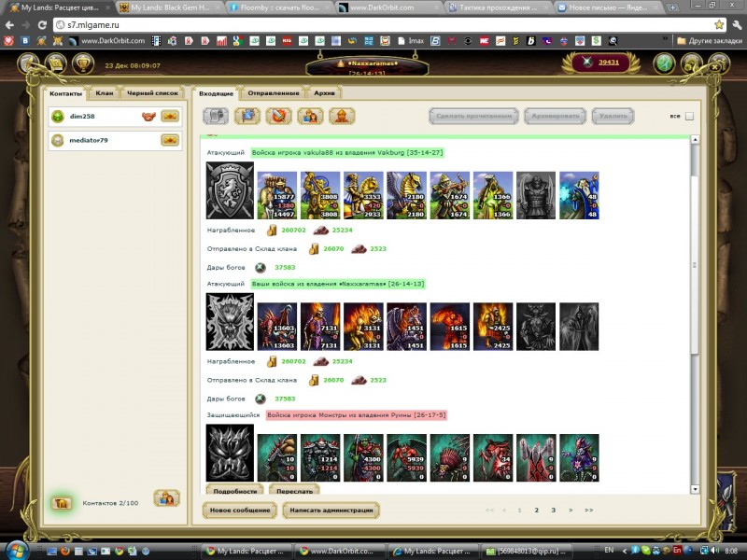Viewport: 747px width, 560px height.
Task: Click scrollbar up arrow in message pane
Action: pyautogui.click(x=695, y=139)
